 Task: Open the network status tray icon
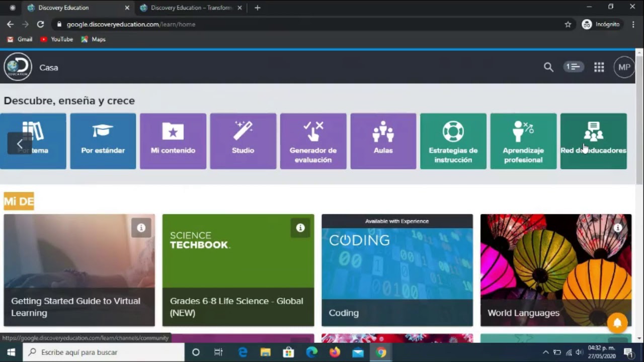[569, 352]
